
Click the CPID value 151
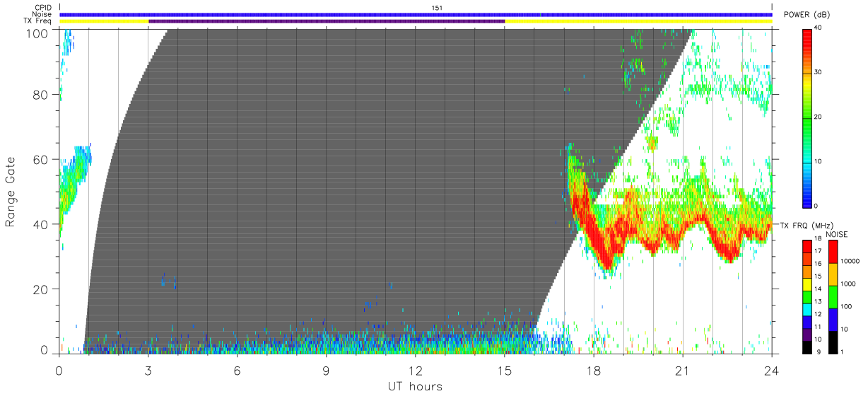[x=438, y=7]
